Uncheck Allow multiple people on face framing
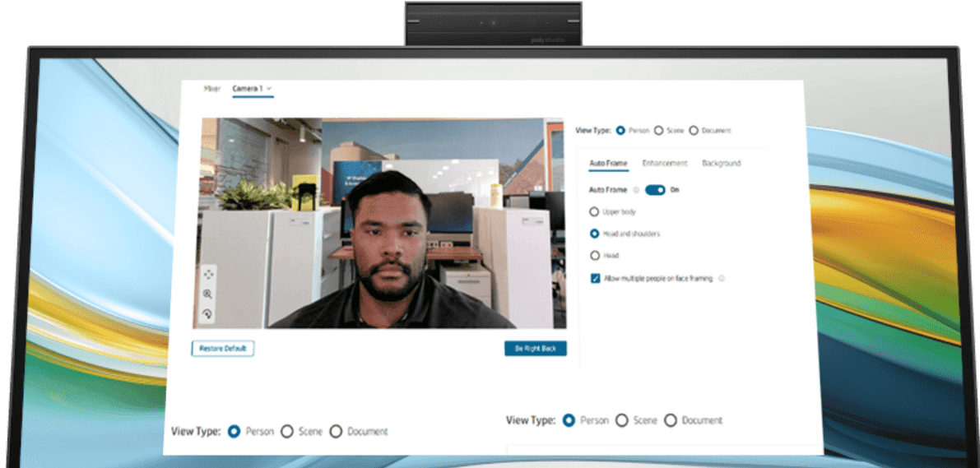This screenshot has height=468, width=980. [x=596, y=279]
